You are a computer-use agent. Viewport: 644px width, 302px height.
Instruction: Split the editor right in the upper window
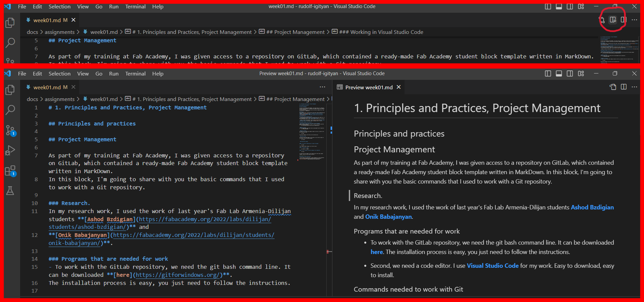(624, 20)
